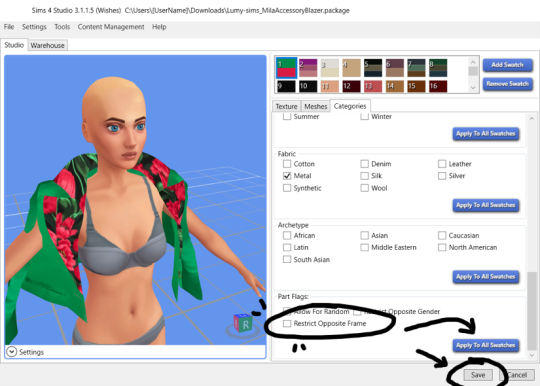Tick the Caucasian archetype checkbox
Viewport: 540px width, 386px height.
[x=442, y=236]
